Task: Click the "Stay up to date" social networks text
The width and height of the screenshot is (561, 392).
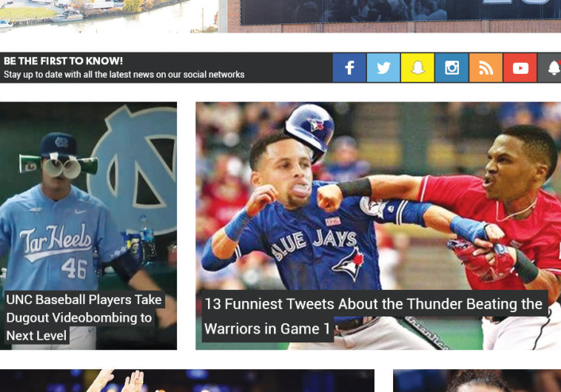Action: (x=124, y=75)
